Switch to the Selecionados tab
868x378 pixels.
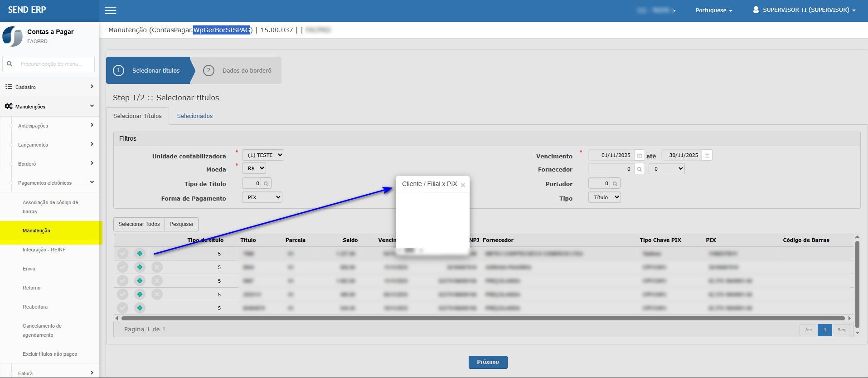point(194,116)
